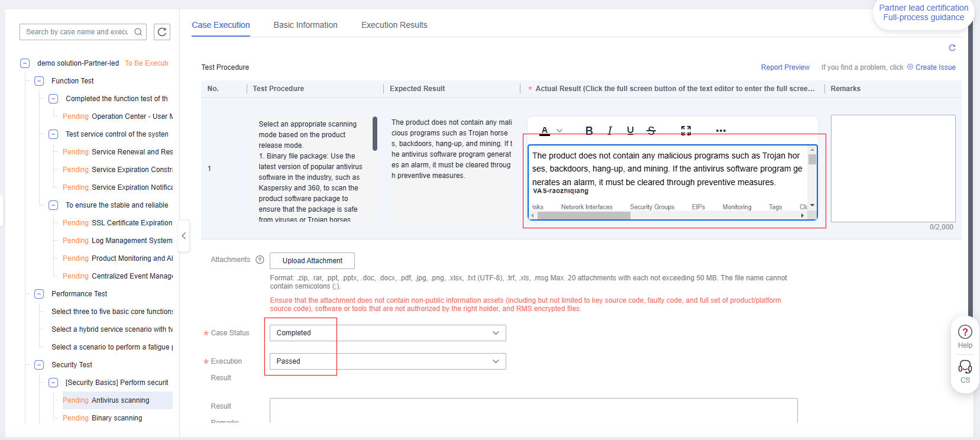Collapse demo solution-Partner-led node
The image size is (980, 440).
(x=25, y=63)
